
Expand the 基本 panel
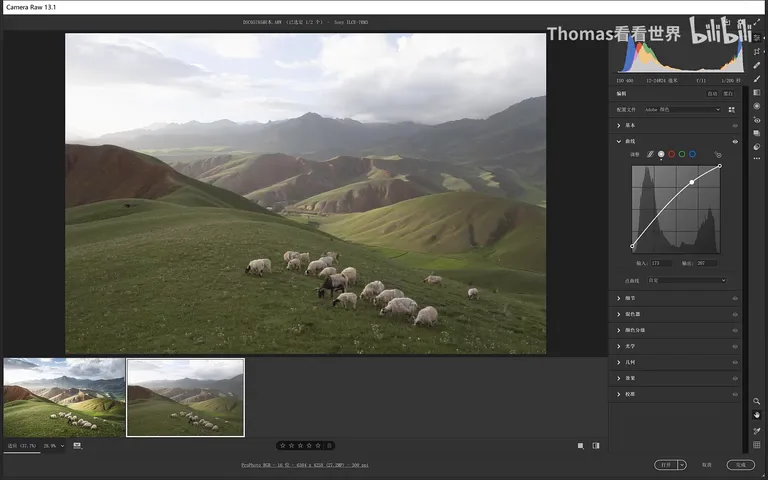coord(619,125)
